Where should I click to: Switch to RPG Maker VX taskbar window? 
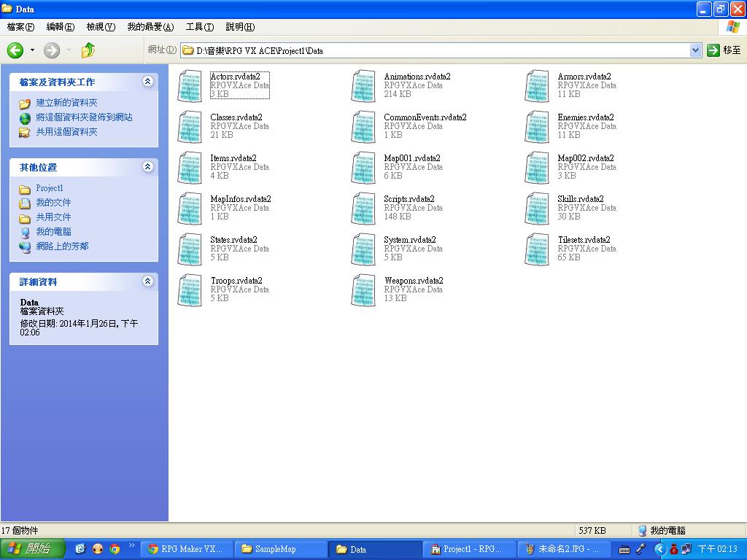[x=187, y=549]
